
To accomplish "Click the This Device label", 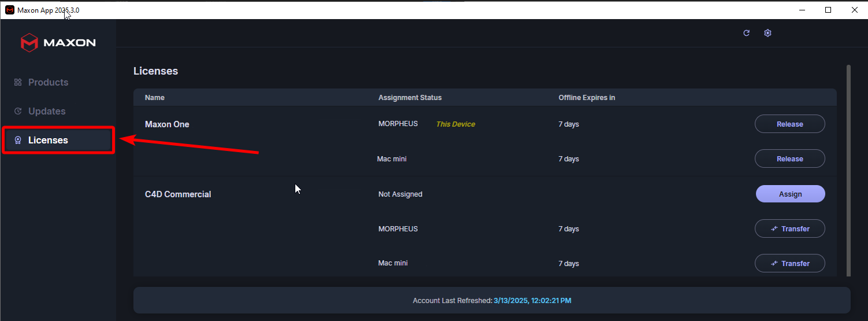I will [x=455, y=124].
